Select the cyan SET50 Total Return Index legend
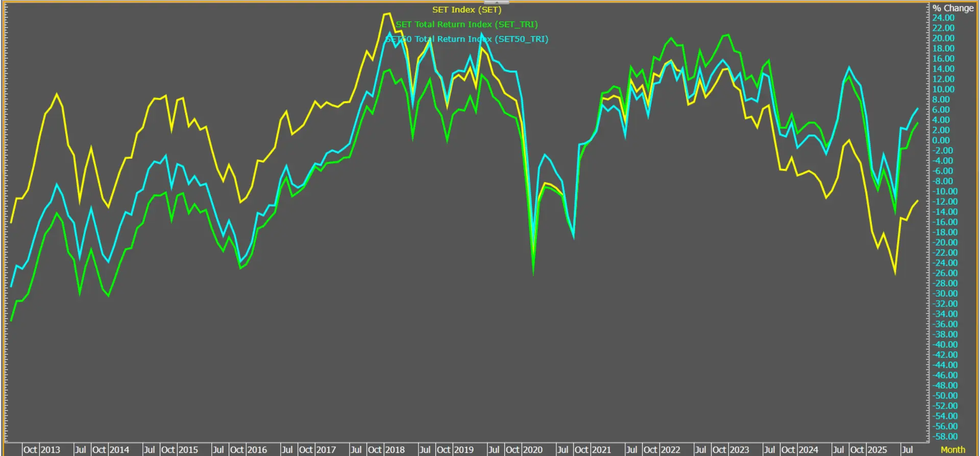This screenshot has height=456, width=980. (x=467, y=39)
